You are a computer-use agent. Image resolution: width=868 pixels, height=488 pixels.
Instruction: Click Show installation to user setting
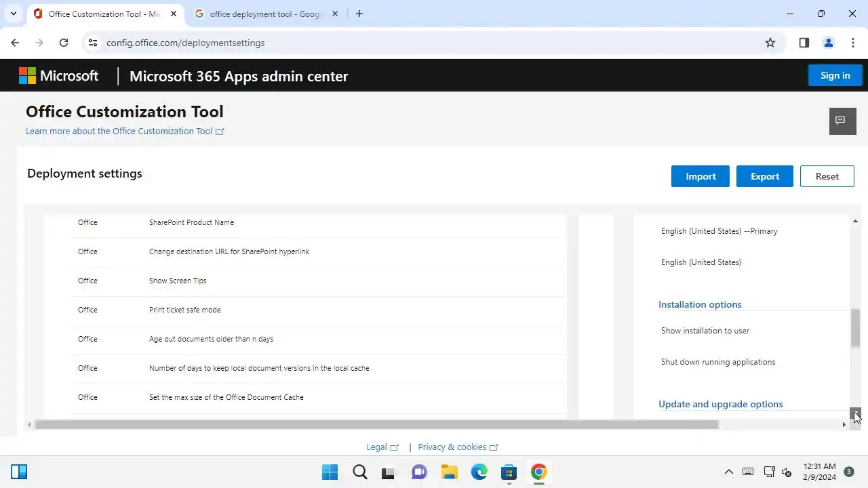point(705,331)
